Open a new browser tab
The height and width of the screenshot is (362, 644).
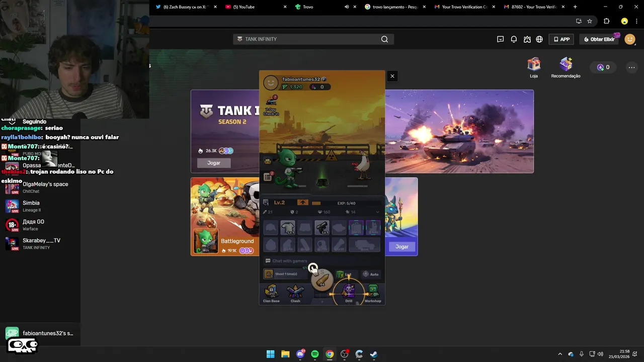(575, 7)
